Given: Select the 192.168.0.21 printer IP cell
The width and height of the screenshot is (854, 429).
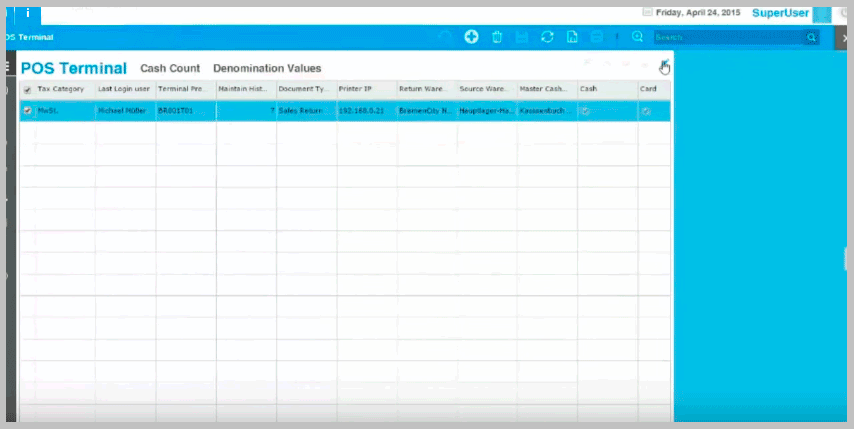Looking at the screenshot, I should [367, 111].
